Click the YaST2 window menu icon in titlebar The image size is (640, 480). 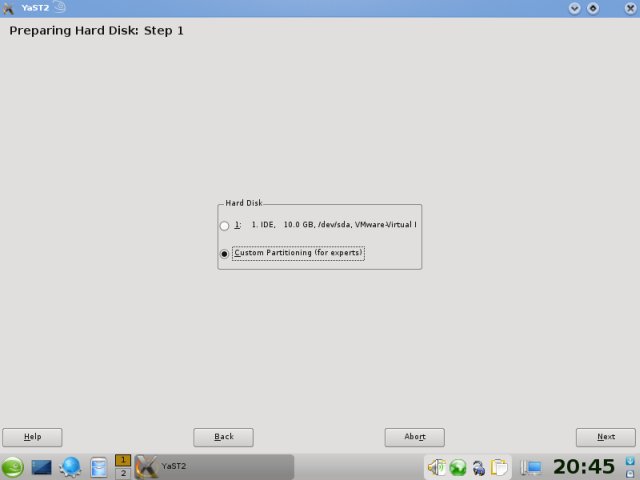pos(8,8)
